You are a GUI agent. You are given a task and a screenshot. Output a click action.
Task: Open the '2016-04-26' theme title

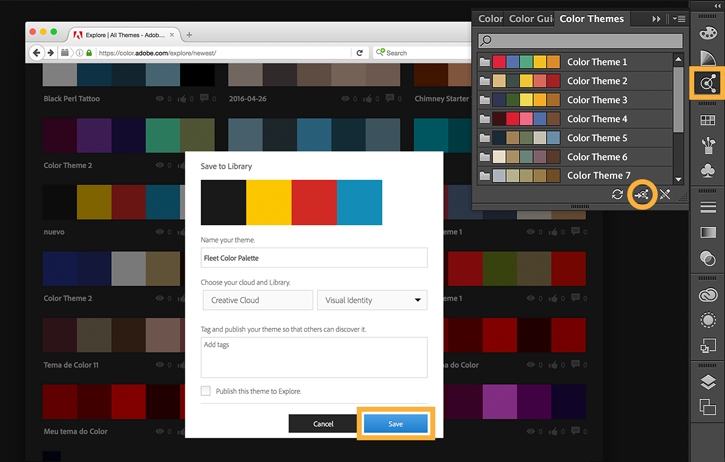click(247, 99)
